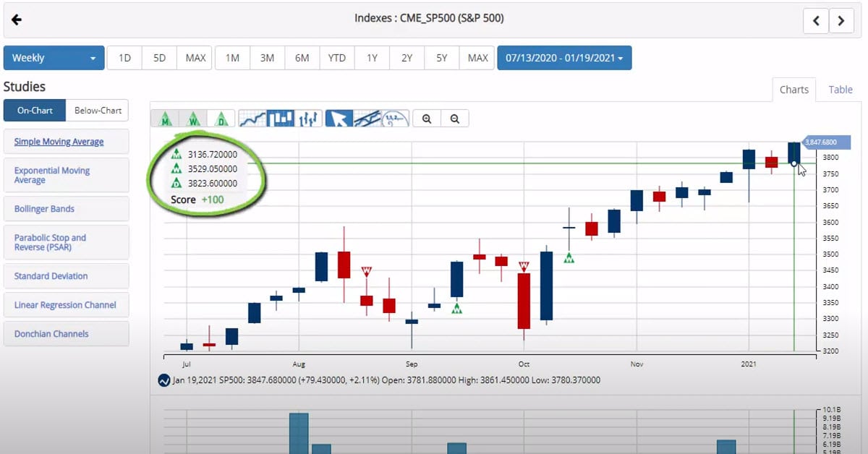This screenshot has width=868, height=454.
Task: Toggle the daily triangle signal
Action: [221, 119]
